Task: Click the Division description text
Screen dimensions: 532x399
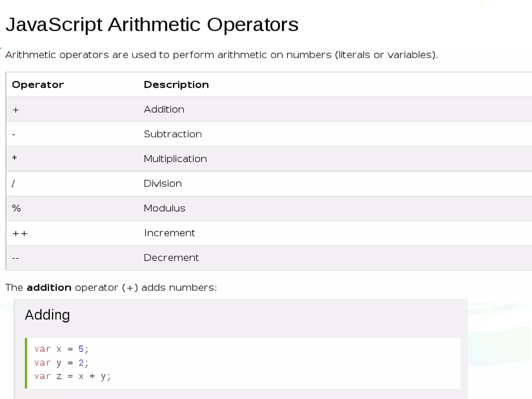Action: 163,183
